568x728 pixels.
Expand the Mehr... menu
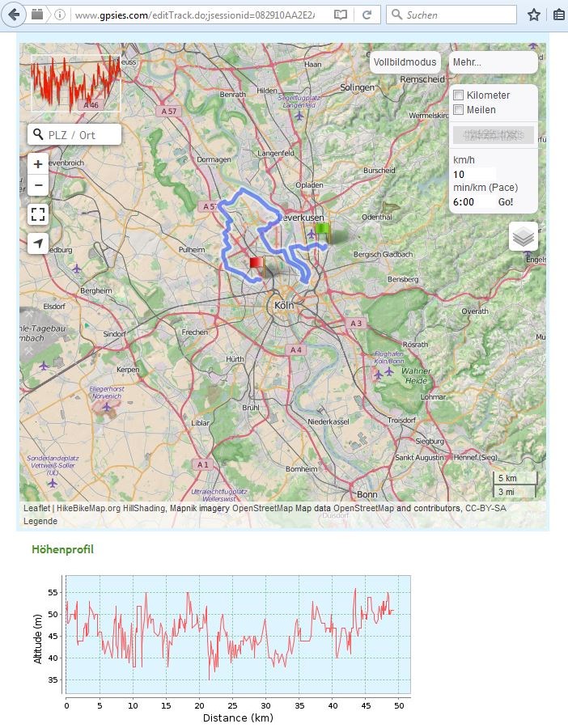pyautogui.click(x=493, y=62)
